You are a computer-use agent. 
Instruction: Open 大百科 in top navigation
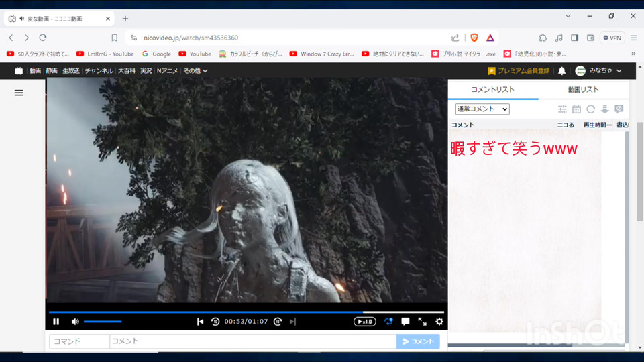[x=127, y=70]
